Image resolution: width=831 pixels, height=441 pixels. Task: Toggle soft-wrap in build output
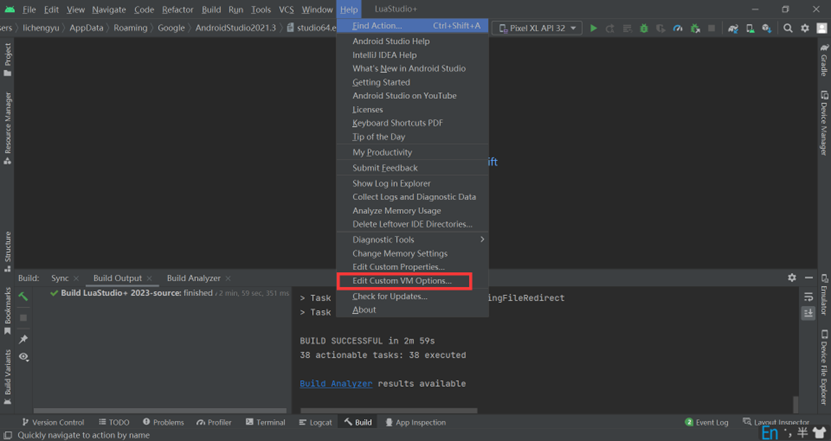click(808, 297)
